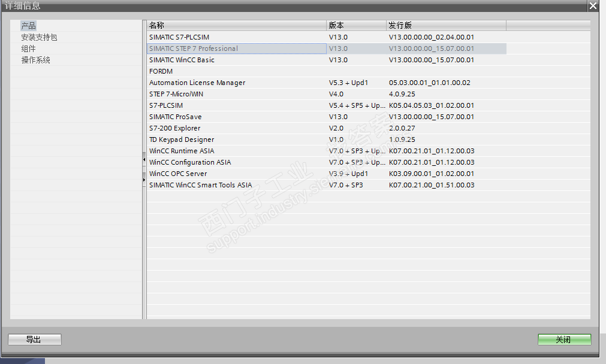Select 安装支持包 in the left list

pos(39,38)
